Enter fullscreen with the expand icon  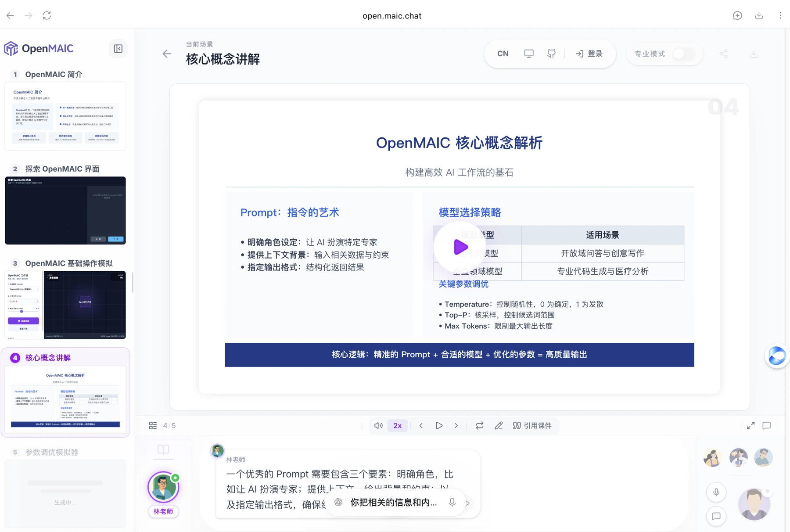tap(751, 425)
